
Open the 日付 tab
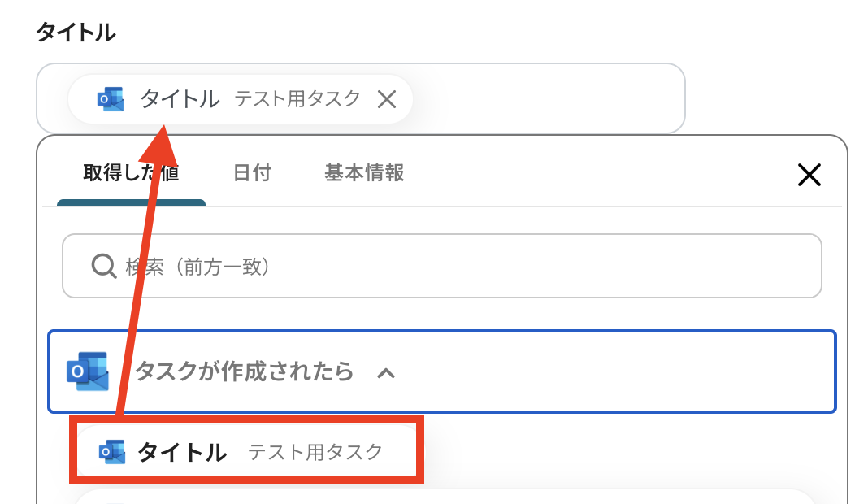tap(252, 173)
